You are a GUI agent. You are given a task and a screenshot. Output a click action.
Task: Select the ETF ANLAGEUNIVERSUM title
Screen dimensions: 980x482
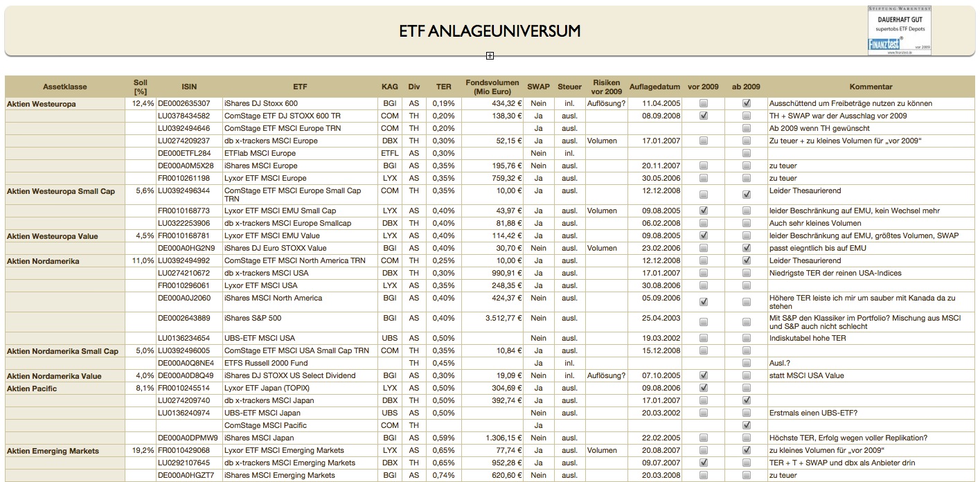click(x=490, y=31)
